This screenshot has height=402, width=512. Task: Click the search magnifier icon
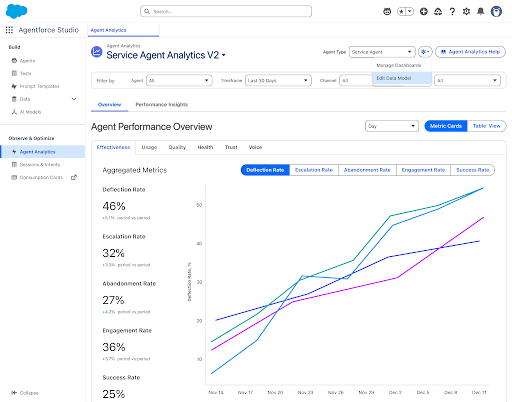147,11
